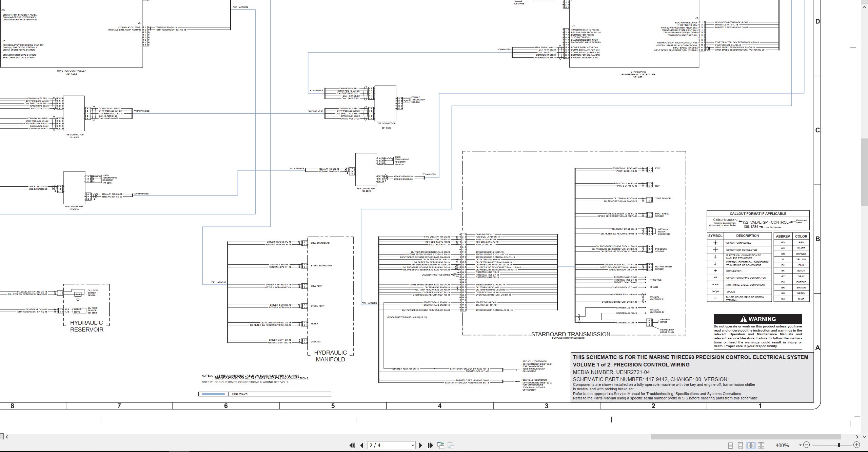Viewport: 868px width, 452px height.
Task: Click the horizontal scrollbar left arrow
Action: tap(7, 437)
